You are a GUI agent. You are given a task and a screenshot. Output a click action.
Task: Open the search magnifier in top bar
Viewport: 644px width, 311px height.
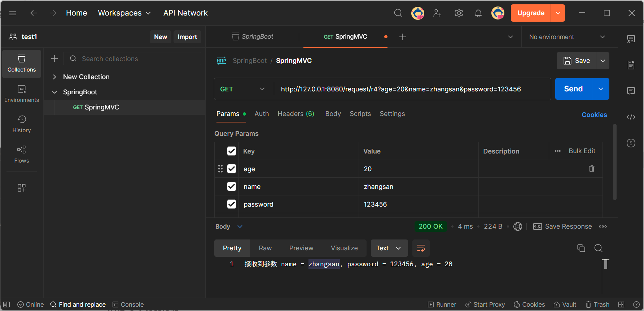pos(398,13)
